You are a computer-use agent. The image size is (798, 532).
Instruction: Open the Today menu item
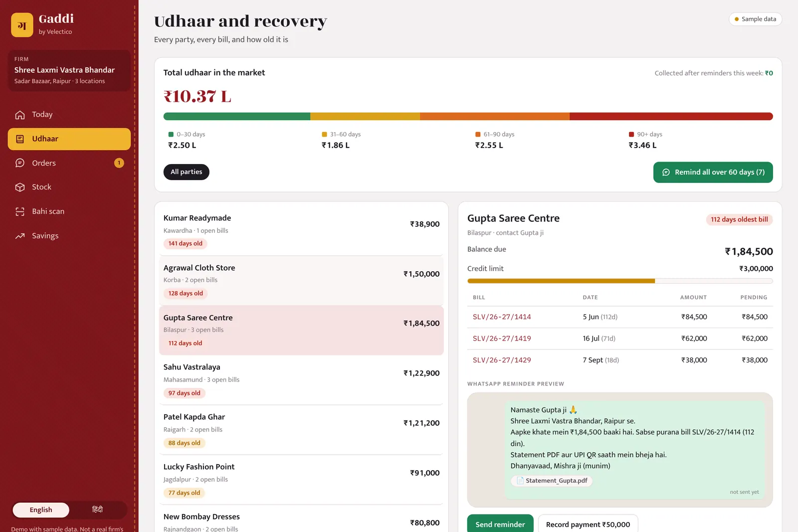coord(69,115)
